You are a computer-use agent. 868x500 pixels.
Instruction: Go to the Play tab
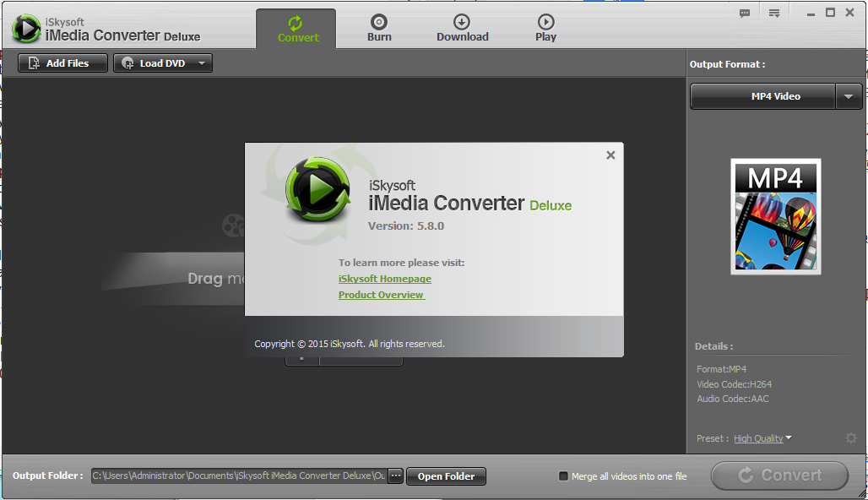tap(545, 28)
